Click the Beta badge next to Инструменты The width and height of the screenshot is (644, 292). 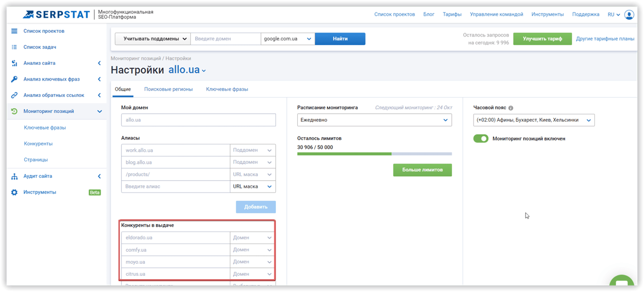click(x=95, y=193)
